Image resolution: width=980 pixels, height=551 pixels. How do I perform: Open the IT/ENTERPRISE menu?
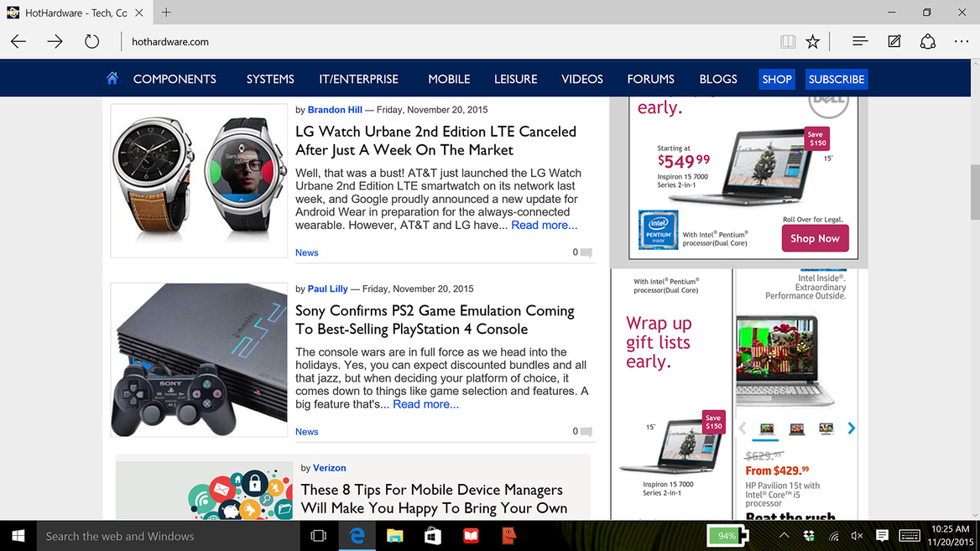[x=359, y=80]
